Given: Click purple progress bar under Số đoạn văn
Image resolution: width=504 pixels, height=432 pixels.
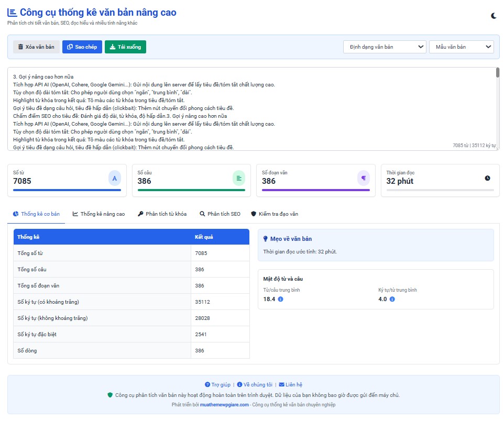Looking at the screenshot, I should [315, 190].
